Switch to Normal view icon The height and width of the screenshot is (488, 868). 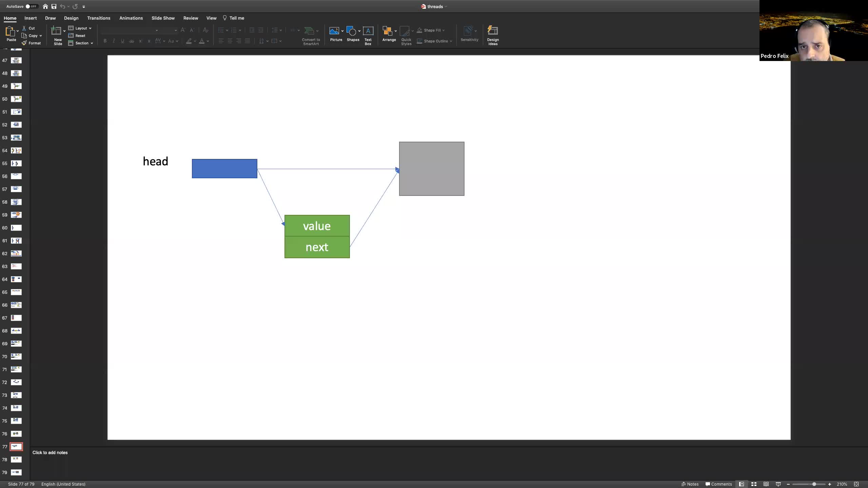(742, 484)
